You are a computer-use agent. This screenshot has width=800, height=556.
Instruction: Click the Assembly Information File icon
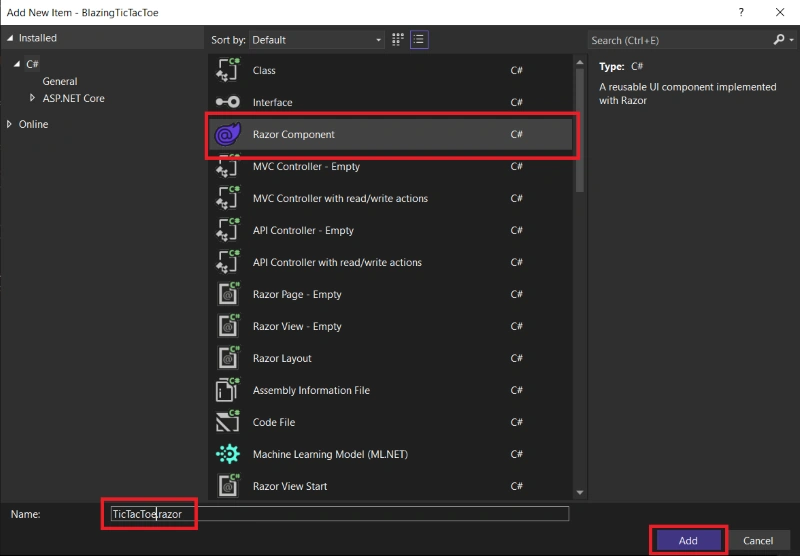(228, 390)
